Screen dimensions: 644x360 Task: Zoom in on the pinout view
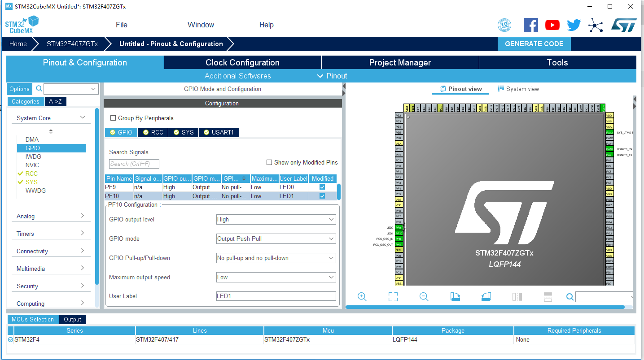(x=362, y=297)
